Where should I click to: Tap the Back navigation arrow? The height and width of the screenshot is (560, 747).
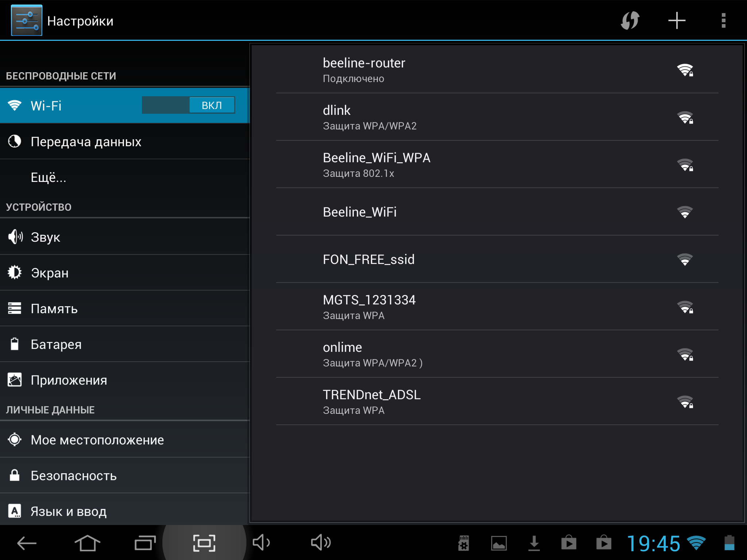tap(27, 543)
